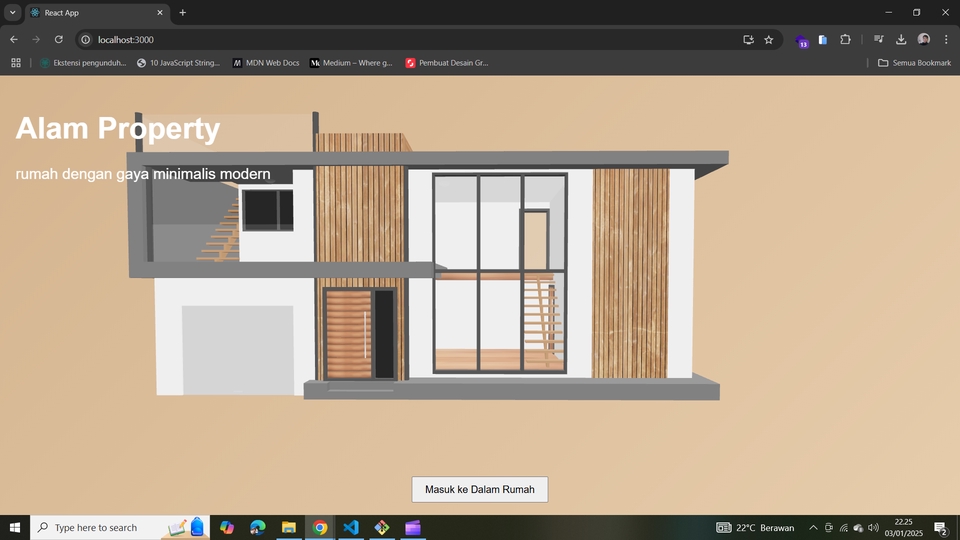The width and height of the screenshot is (960, 540).
Task: Open Medium bookmark
Action: pos(351,63)
